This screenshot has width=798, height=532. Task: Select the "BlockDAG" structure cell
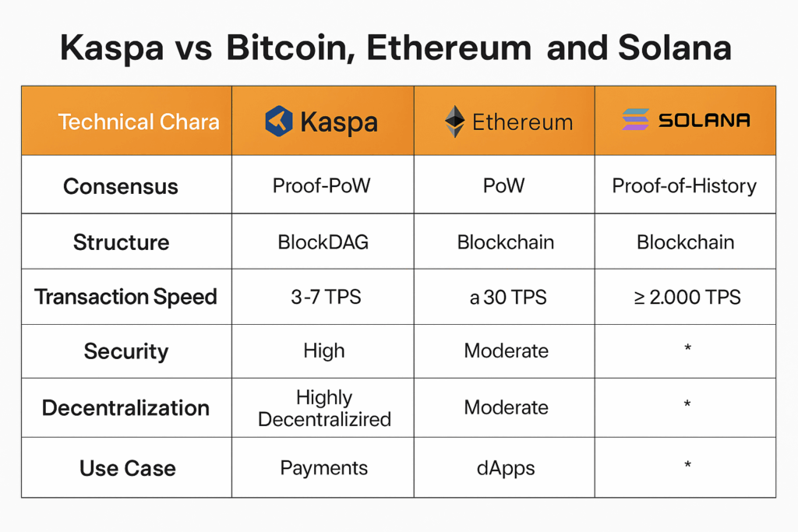pos(323,242)
